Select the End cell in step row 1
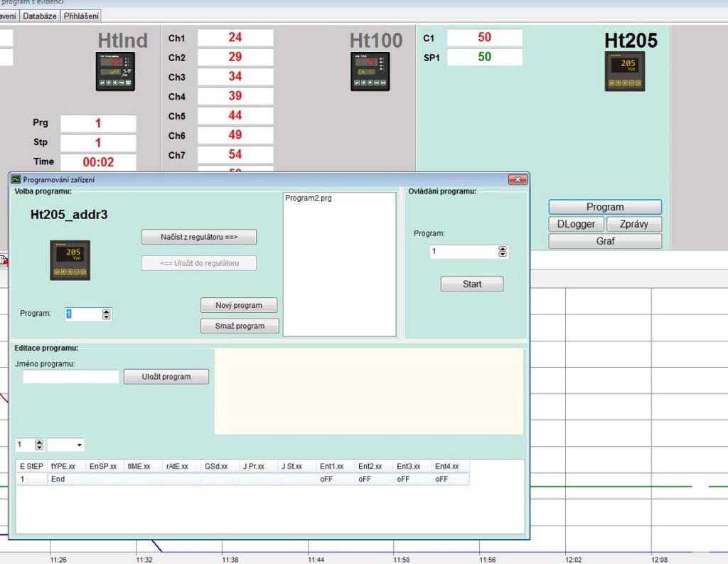Screen dimensions: 728x564 click(66, 479)
